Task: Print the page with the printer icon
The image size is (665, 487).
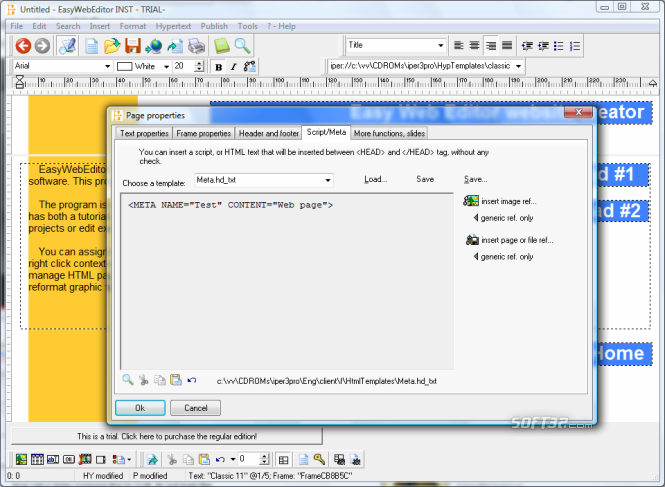Action: click(x=196, y=46)
